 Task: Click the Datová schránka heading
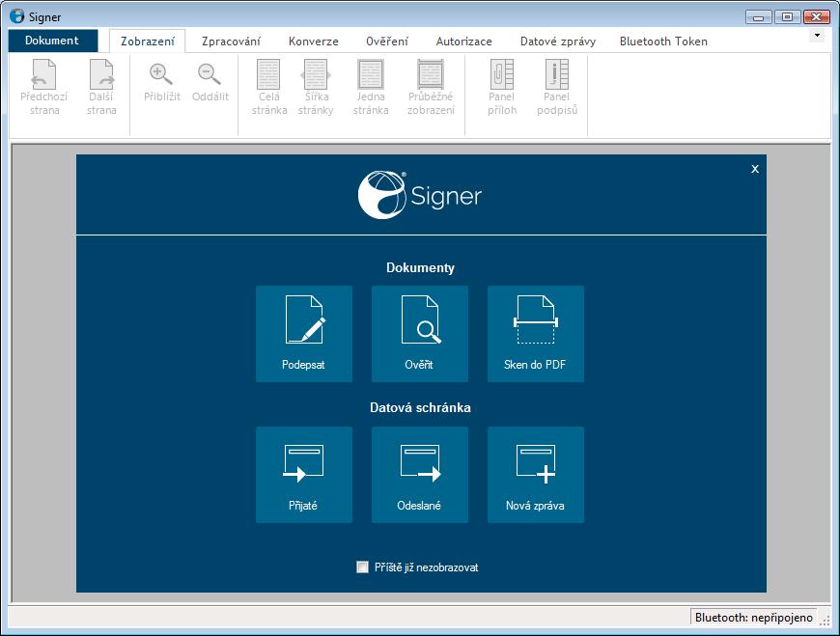click(x=420, y=407)
